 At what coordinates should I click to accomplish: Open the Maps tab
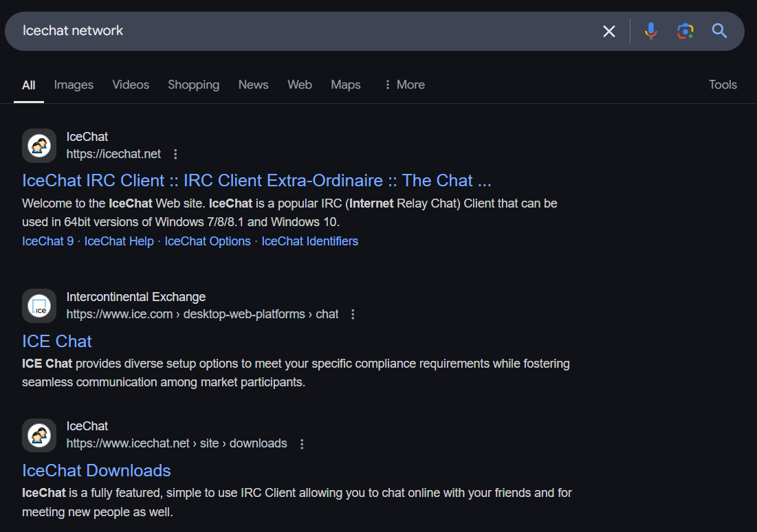pos(346,85)
